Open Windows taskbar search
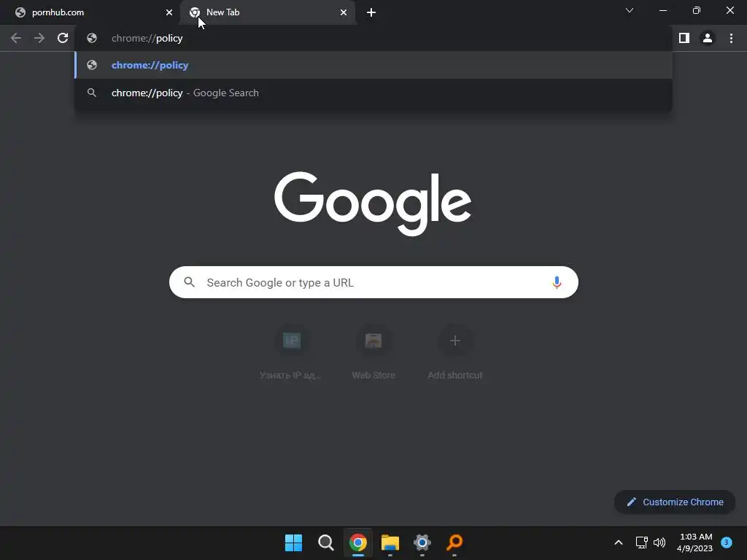The height and width of the screenshot is (560, 747). [x=326, y=542]
